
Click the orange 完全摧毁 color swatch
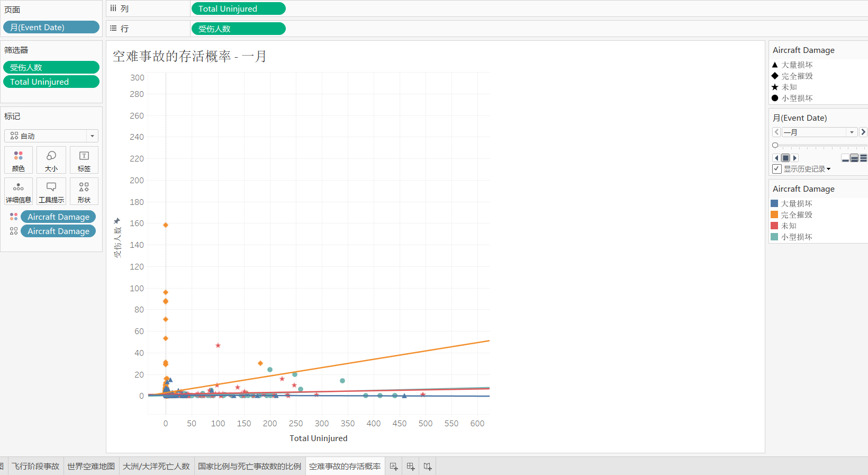click(774, 214)
